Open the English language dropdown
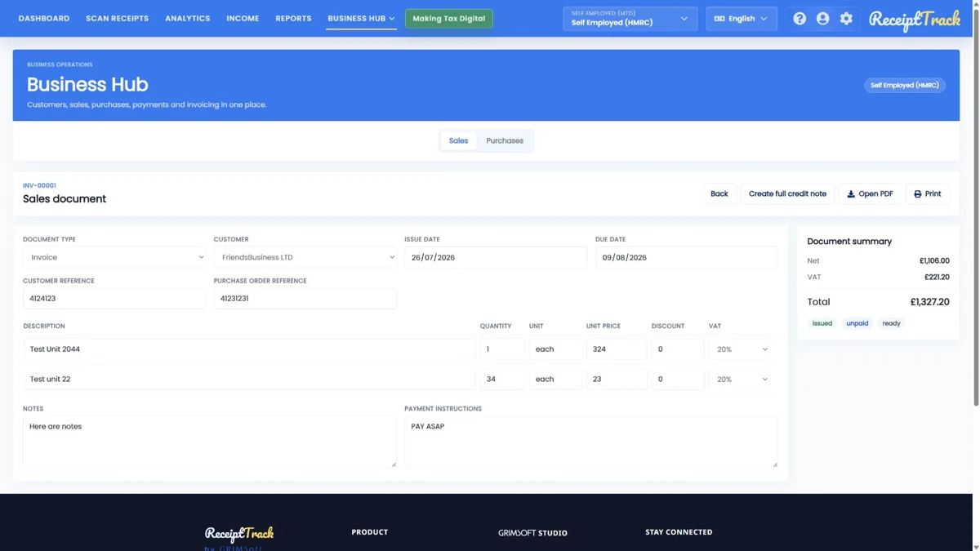This screenshot has width=980, height=551. pos(742,18)
